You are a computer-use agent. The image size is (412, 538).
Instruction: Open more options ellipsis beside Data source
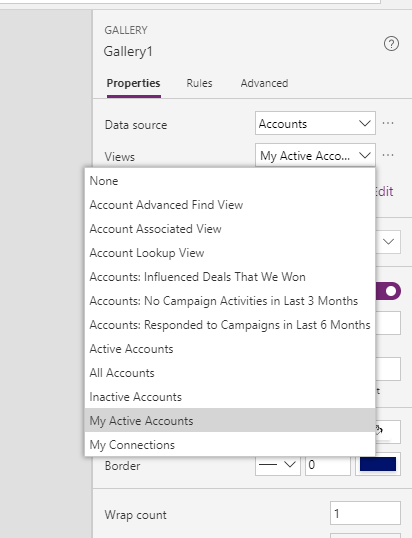388,123
